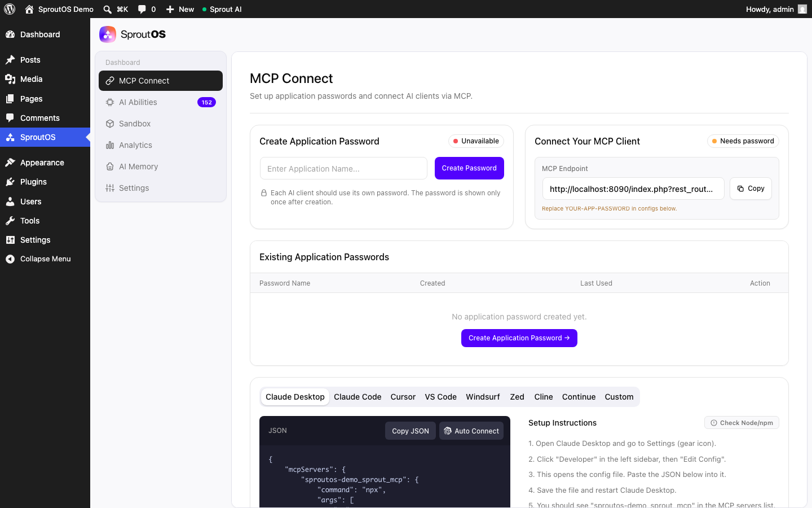Image resolution: width=812 pixels, height=508 pixels.
Task: Click the Pages icon in WP sidebar
Action: [10, 99]
